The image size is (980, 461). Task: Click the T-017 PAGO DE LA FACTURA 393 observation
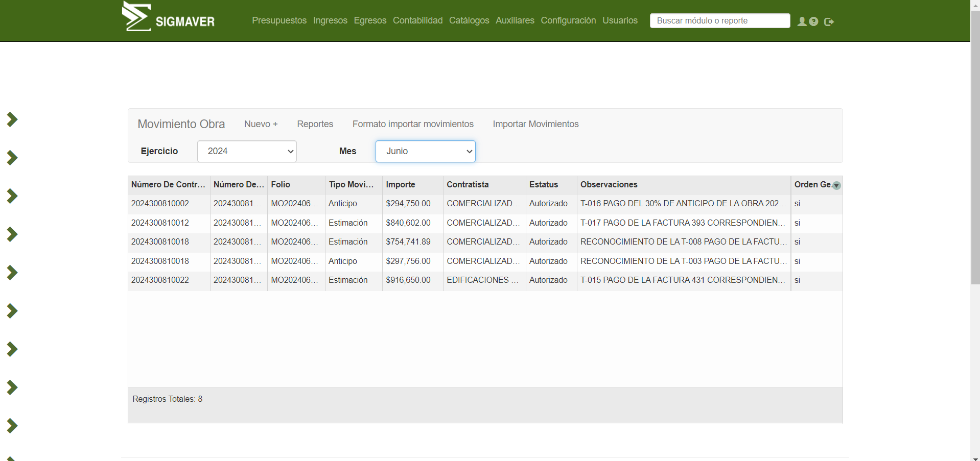[x=683, y=223]
